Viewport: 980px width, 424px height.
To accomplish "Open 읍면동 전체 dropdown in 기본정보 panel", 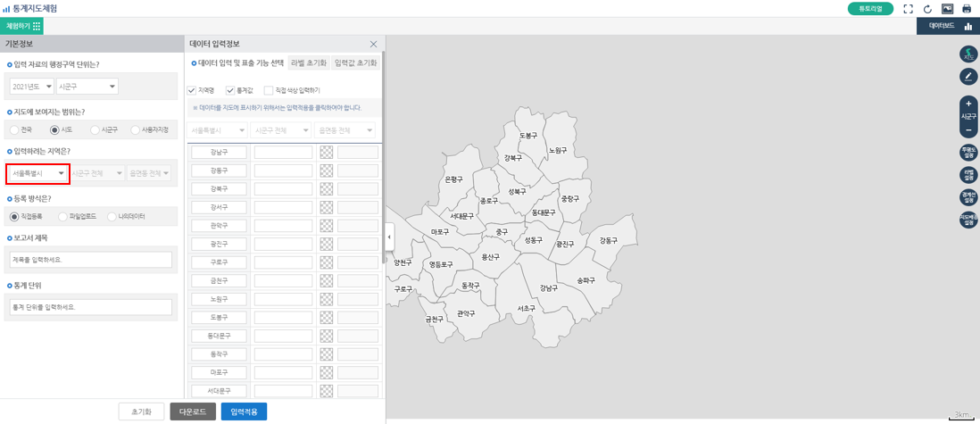I will point(148,173).
